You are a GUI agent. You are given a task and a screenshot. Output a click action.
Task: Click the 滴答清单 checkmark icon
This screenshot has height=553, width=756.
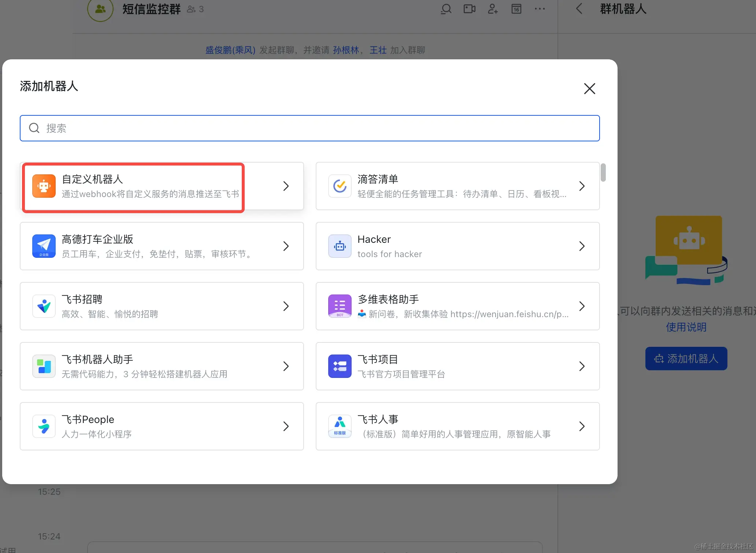click(x=340, y=186)
